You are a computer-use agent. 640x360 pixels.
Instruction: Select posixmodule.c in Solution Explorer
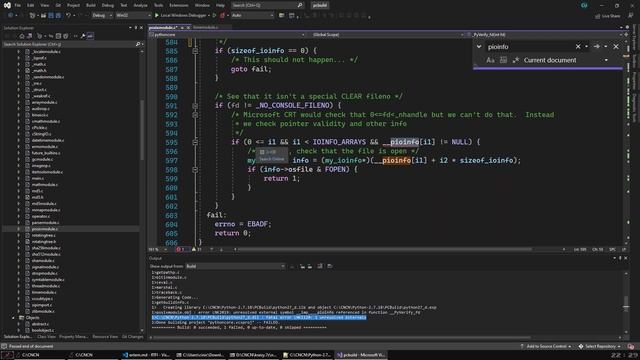[x=44, y=229]
